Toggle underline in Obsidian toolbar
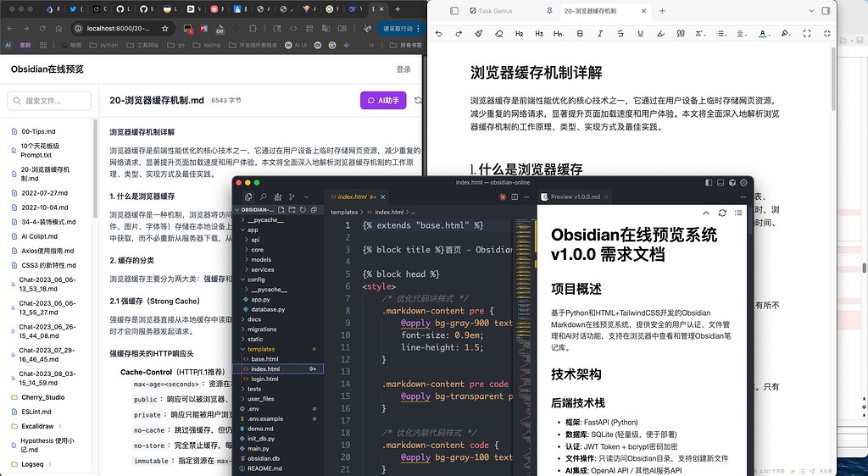The width and height of the screenshot is (868, 476). tap(641, 34)
